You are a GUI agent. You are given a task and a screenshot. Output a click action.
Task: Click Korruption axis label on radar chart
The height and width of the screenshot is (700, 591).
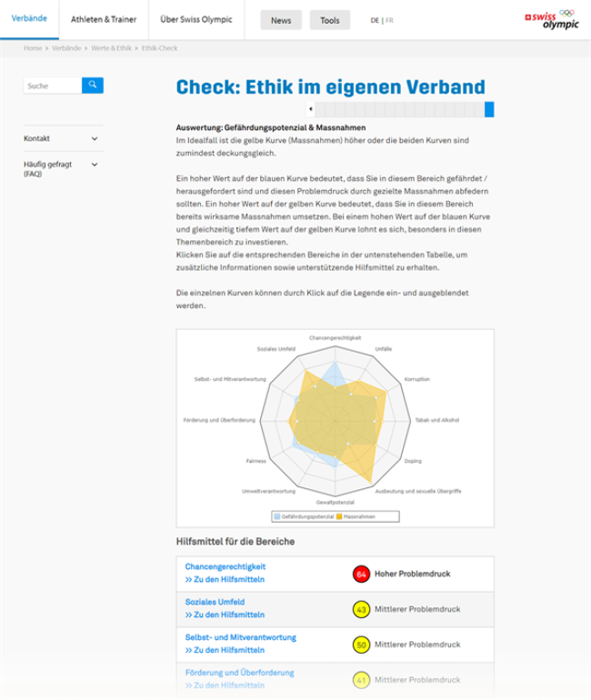pyautogui.click(x=417, y=379)
